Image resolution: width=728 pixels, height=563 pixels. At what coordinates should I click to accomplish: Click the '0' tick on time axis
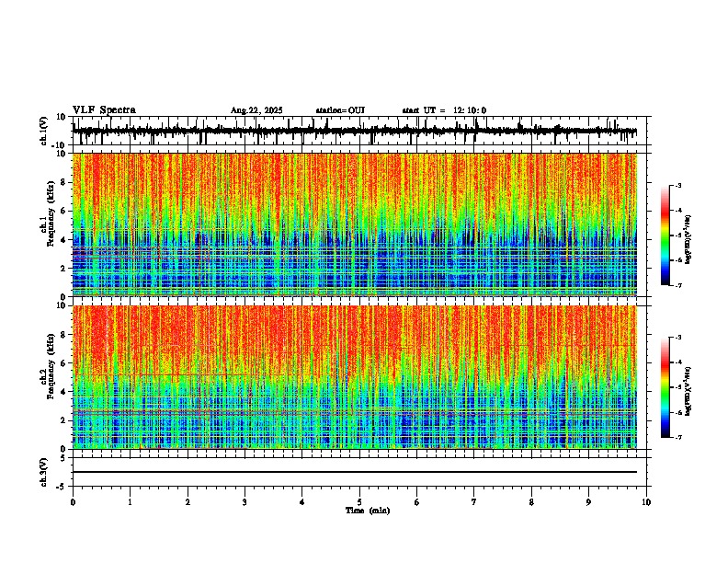[x=73, y=502]
